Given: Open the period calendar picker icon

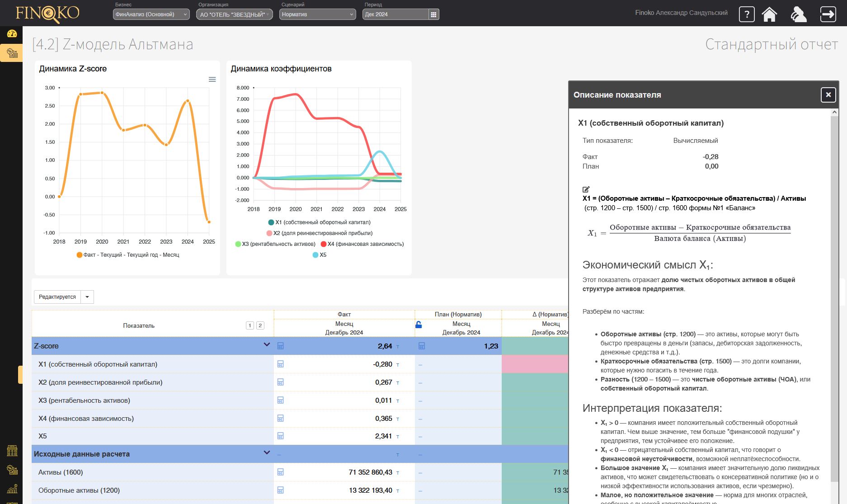Looking at the screenshot, I should (433, 14).
